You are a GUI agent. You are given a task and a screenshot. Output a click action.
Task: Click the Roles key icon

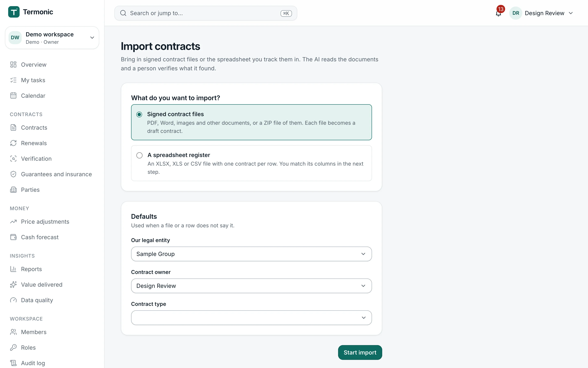coord(13,348)
